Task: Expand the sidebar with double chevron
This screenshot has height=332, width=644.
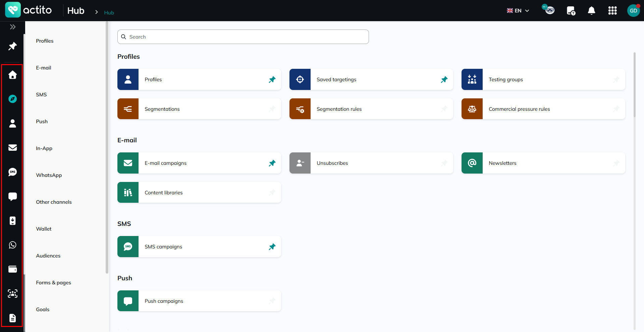Action: [12, 27]
